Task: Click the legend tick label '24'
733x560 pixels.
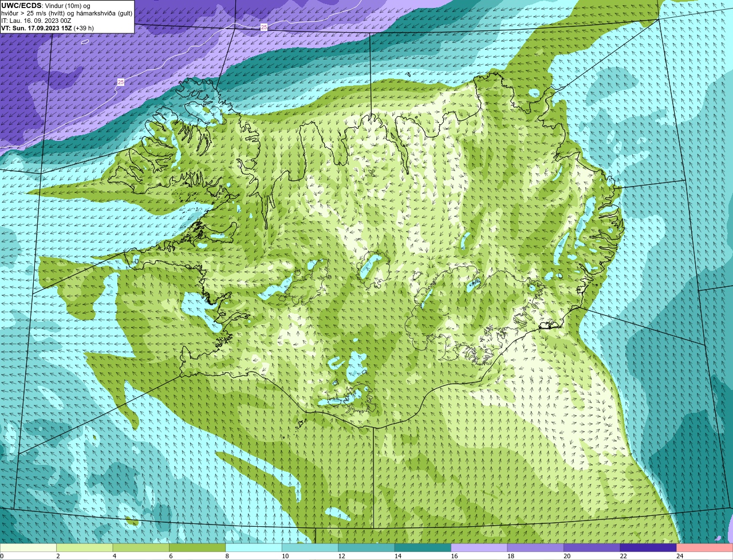Action: point(680,556)
